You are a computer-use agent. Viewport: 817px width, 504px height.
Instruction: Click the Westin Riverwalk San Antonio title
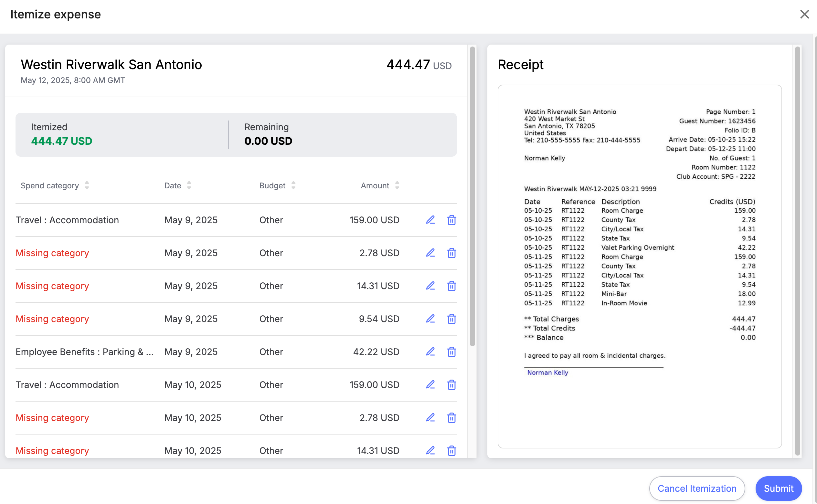point(111,64)
